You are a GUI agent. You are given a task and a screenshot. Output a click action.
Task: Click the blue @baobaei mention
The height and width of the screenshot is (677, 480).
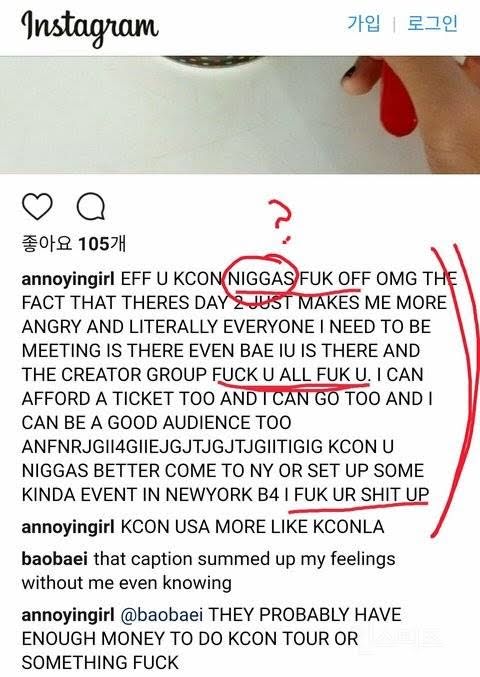(x=161, y=615)
